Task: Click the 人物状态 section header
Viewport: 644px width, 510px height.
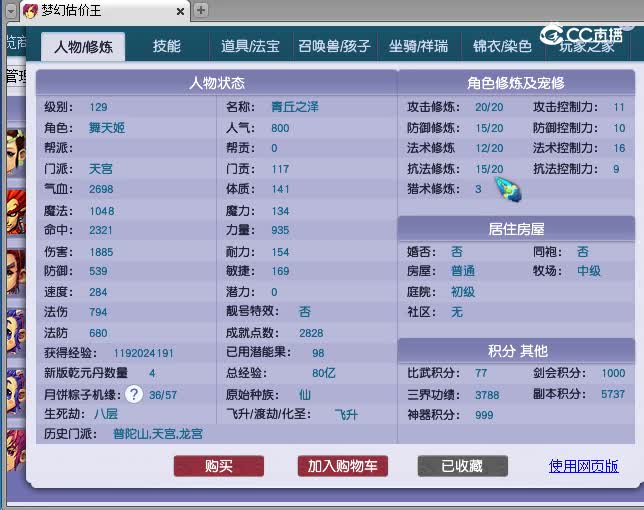Action: click(x=216, y=83)
